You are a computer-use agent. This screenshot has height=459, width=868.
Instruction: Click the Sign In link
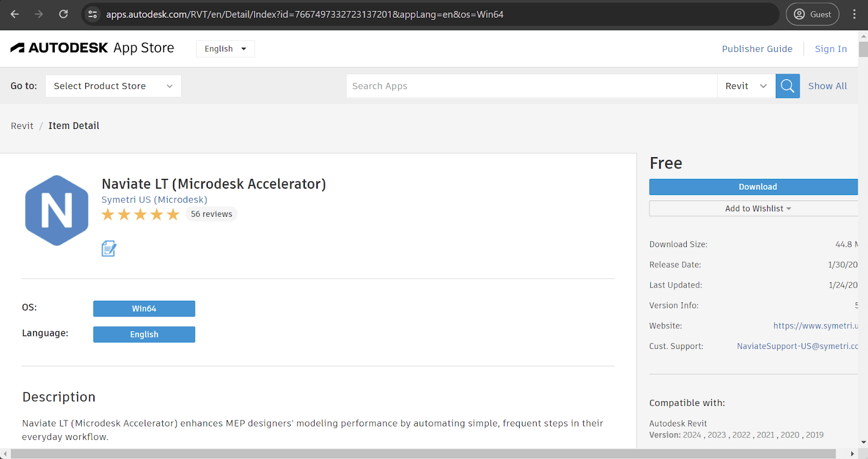[831, 49]
